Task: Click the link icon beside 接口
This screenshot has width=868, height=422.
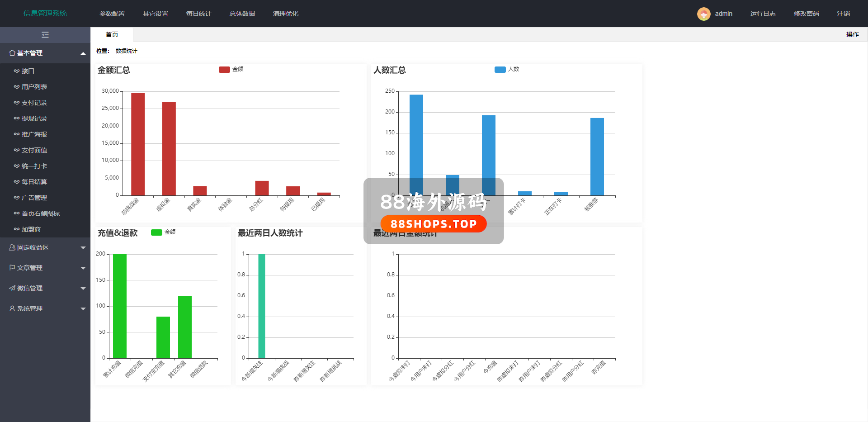Action: pyautogui.click(x=17, y=71)
